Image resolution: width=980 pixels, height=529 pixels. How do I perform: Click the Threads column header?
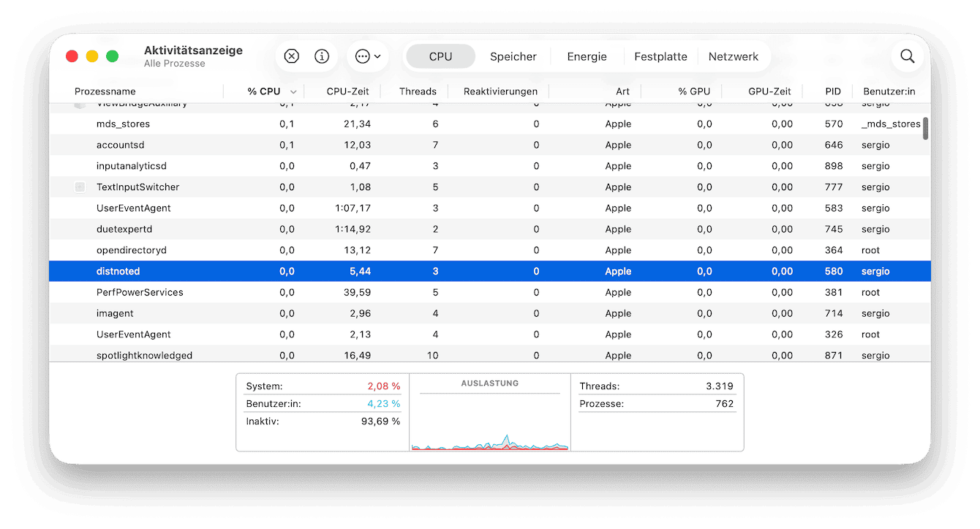point(418,91)
